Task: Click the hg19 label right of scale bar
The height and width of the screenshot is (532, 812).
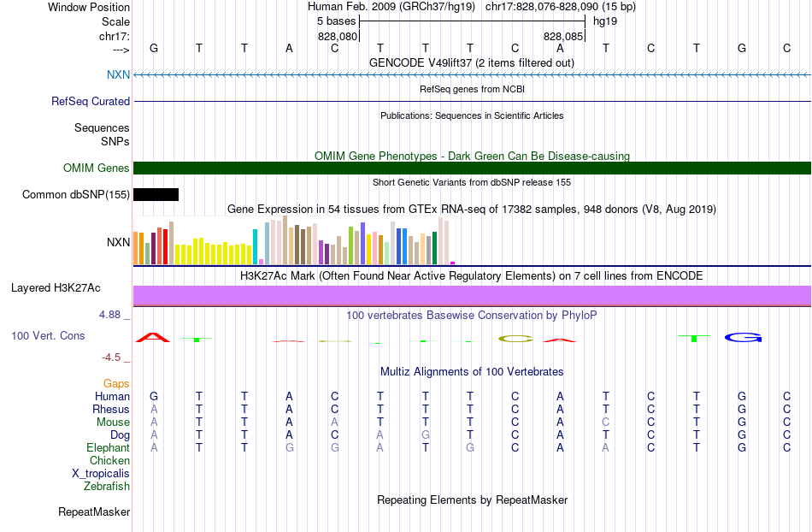Action: click(x=605, y=21)
